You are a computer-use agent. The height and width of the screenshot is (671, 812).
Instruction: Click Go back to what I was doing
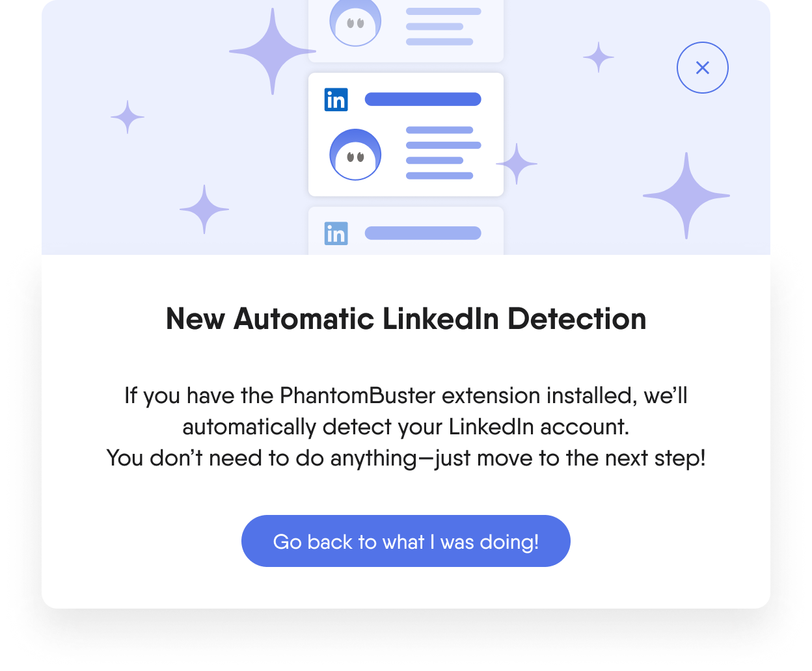click(x=406, y=541)
